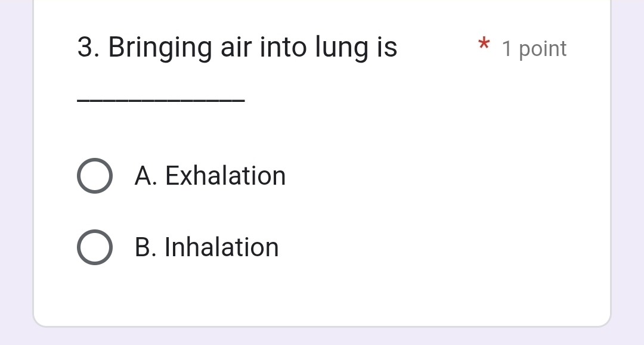Screen dimensions: 644x345
Task: Click the 1 point label
Action: [x=534, y=48]
